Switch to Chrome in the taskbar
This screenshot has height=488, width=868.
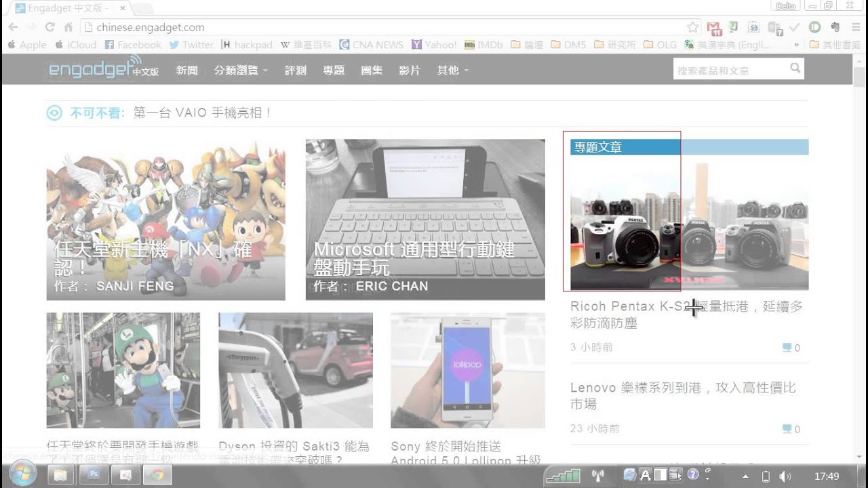coord(157,475)
